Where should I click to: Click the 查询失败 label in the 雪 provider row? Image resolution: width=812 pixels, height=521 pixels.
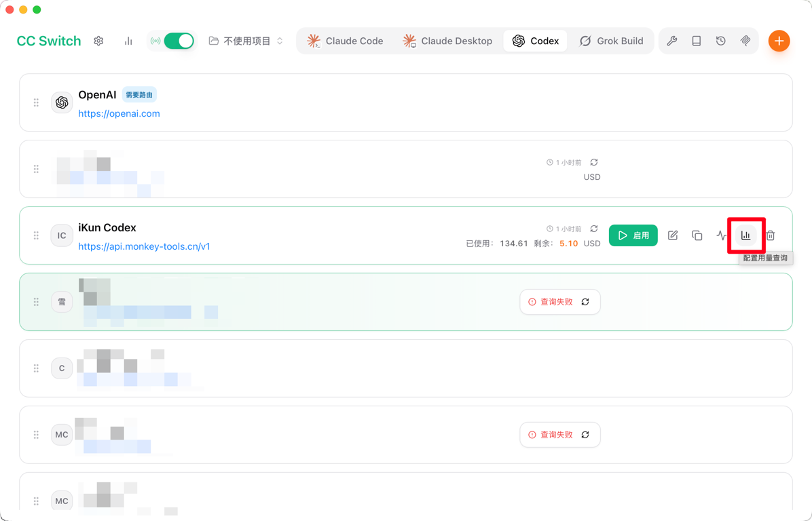(x=556, y=302)
